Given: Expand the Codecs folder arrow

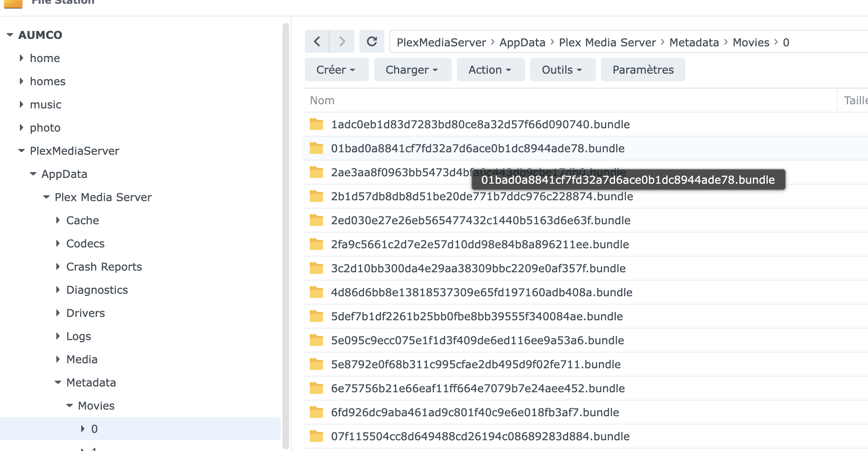Looking at the screenshot, I should tap(58, 243).
